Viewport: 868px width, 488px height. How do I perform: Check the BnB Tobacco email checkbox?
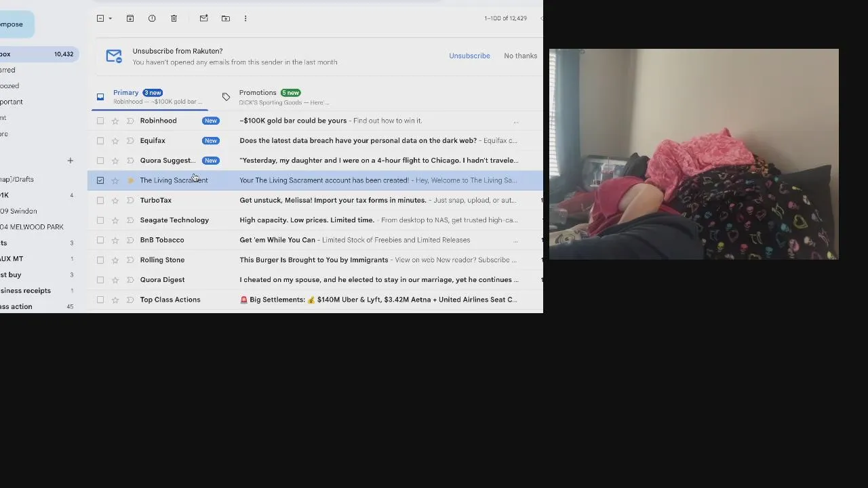tap(100, 240)
